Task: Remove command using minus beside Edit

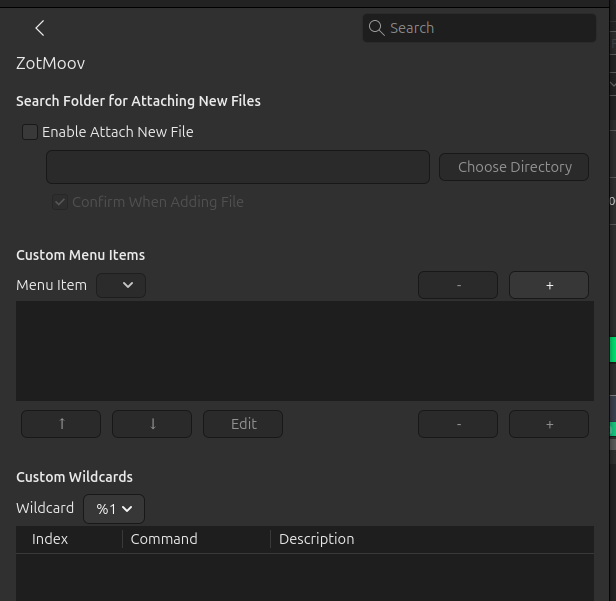Action: pos(458,424)
